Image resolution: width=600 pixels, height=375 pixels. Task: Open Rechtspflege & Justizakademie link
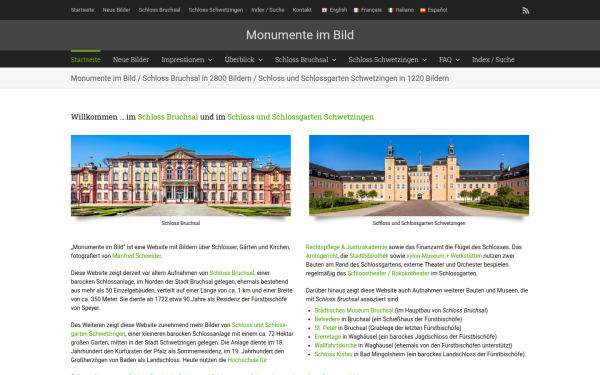click(x=346, y=247)
